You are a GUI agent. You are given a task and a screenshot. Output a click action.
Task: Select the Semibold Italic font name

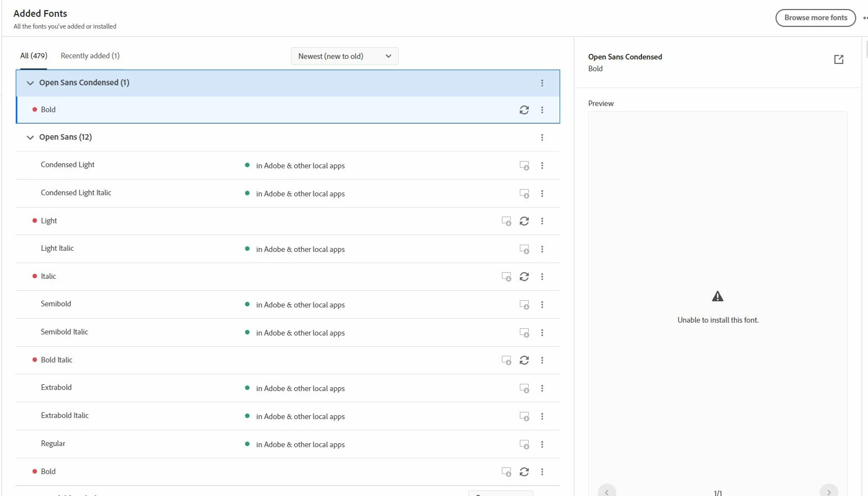pyautogui.click(x=64, y=332)
